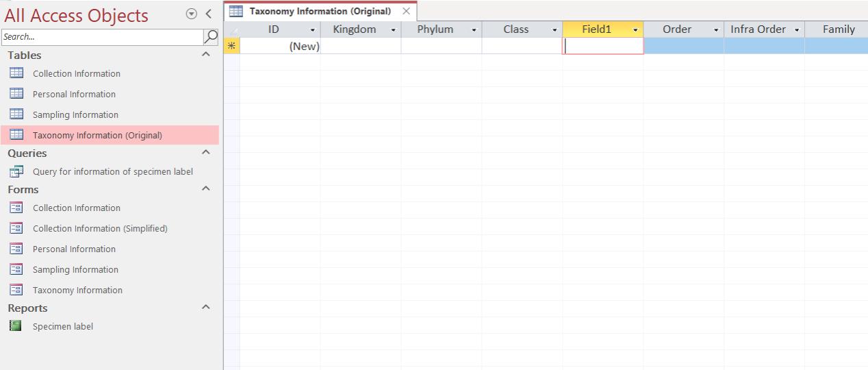Open the Order column filter dropdown
868x370 pixels.
(717, 30)
